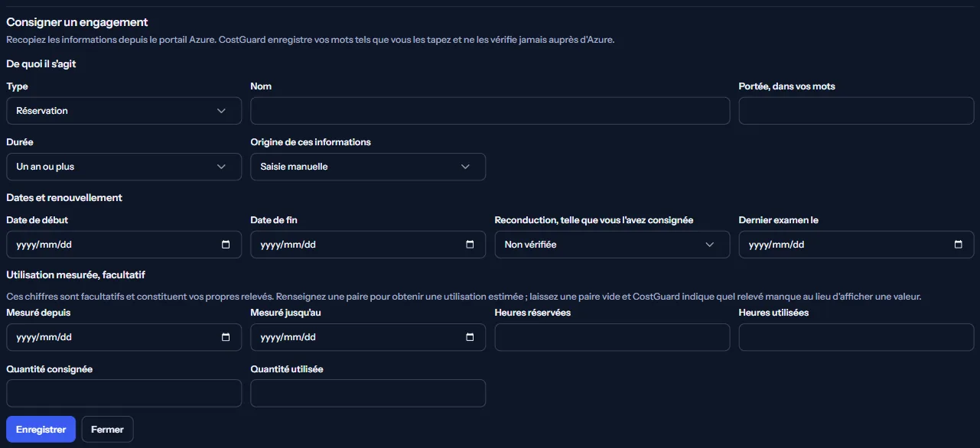
Task: Open calendar picker for Date de fin
Action: [x=470, y=245]
